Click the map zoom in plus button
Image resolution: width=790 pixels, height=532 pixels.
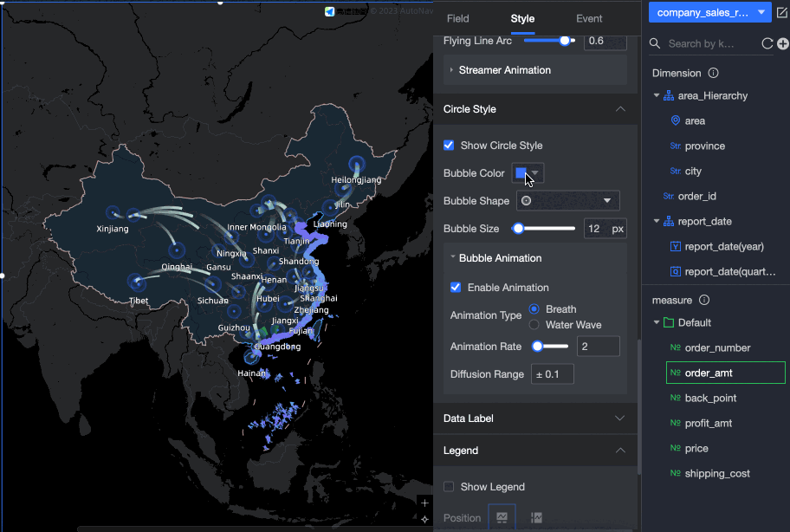424,503
